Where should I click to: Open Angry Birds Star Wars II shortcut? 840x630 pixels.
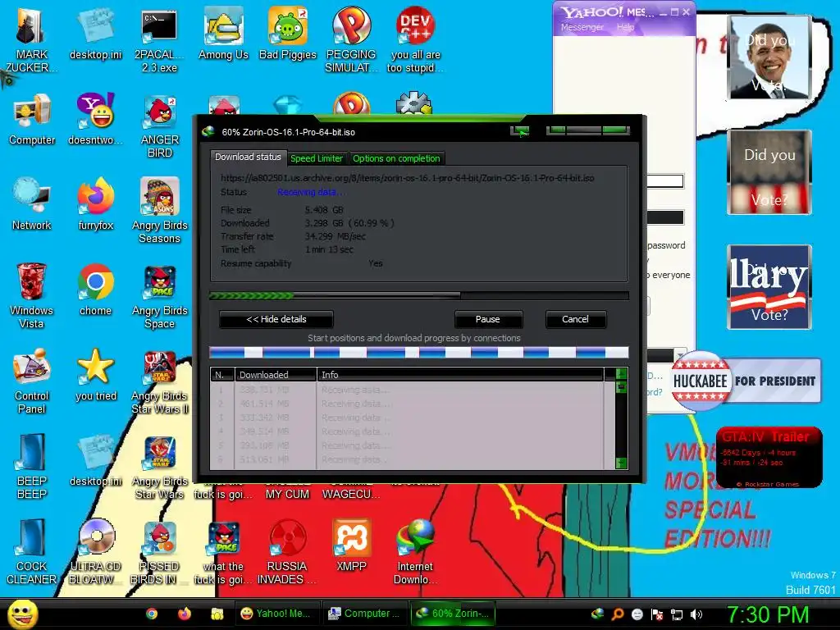[x=160, y=381]
